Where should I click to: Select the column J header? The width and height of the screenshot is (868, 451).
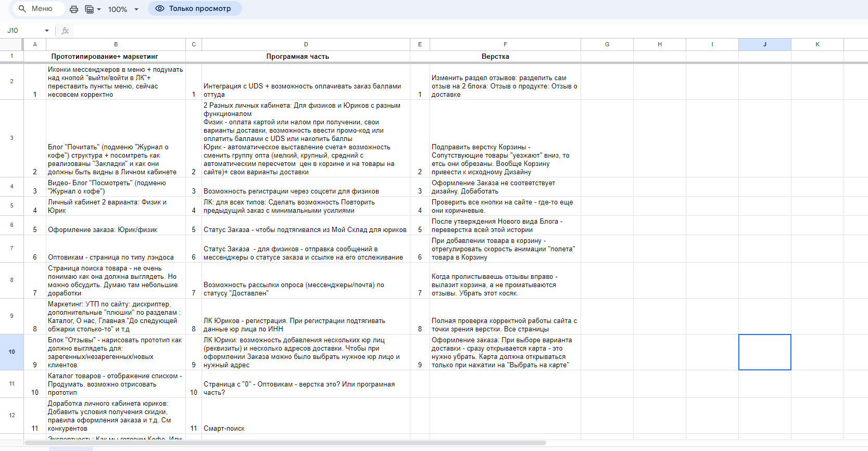[x=765, y=44]
